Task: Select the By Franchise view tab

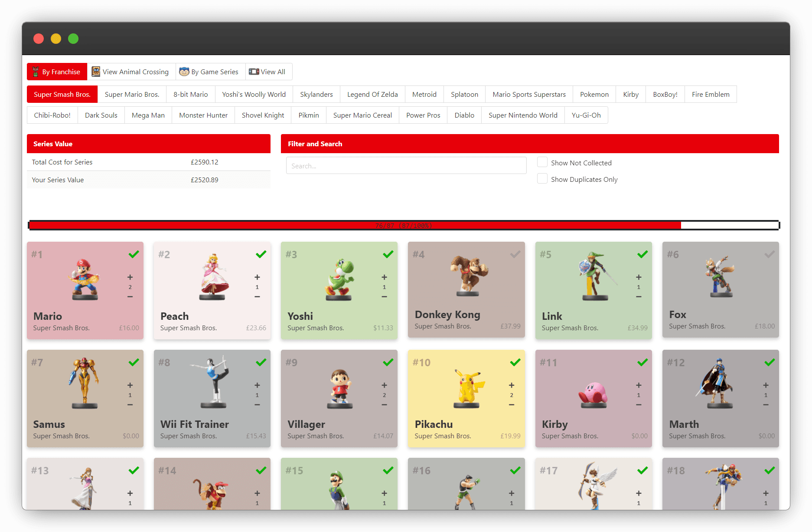Action: click(57, 72)
